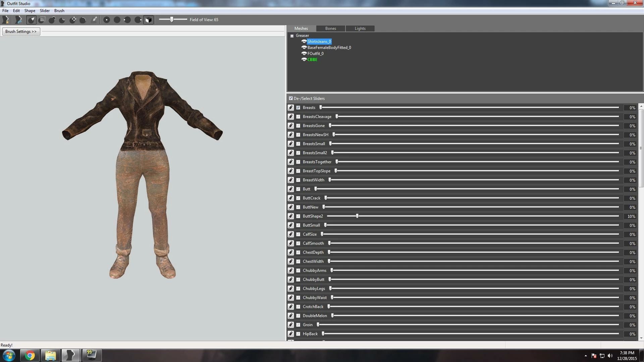
Task: Open the Windows Start menu
Action: [9, 355]
